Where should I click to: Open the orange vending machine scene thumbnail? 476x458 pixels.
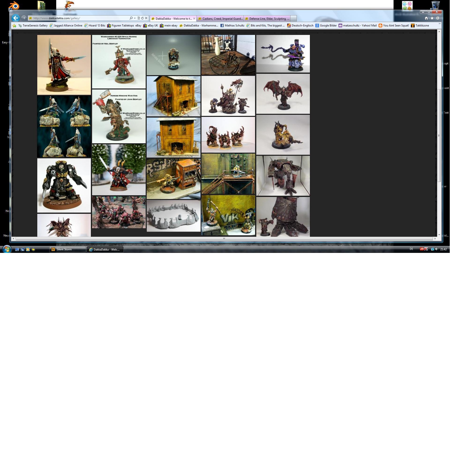(x=174, y=179)
